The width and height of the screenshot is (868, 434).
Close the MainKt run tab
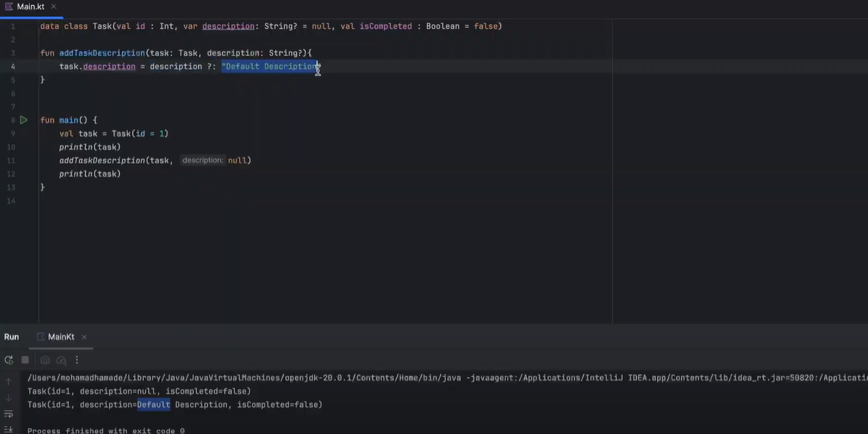(84, 337)
